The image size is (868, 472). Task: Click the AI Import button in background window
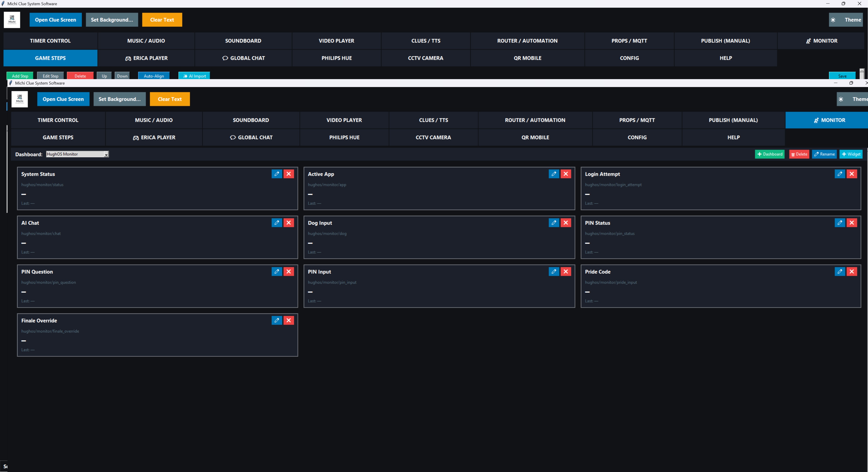[194, 76]
